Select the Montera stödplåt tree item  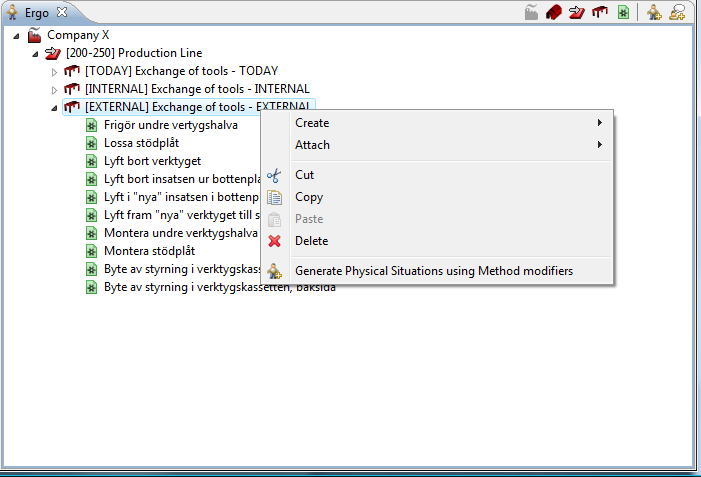[149, 251]
